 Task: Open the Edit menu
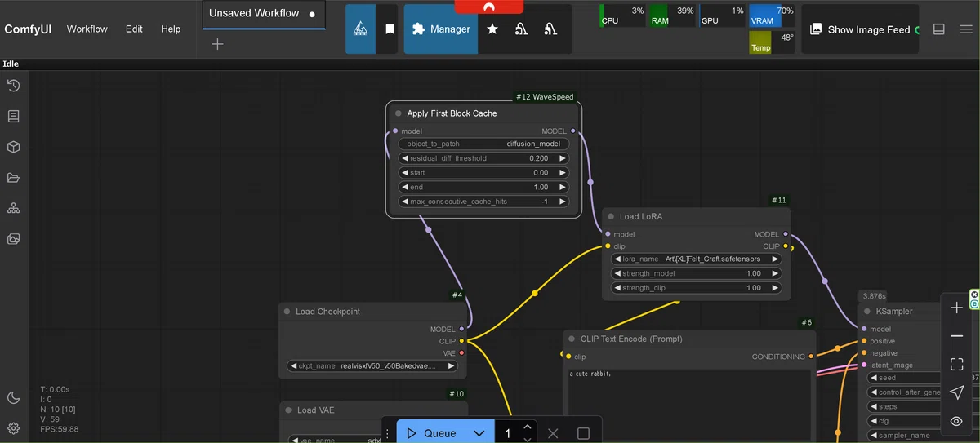134,29
